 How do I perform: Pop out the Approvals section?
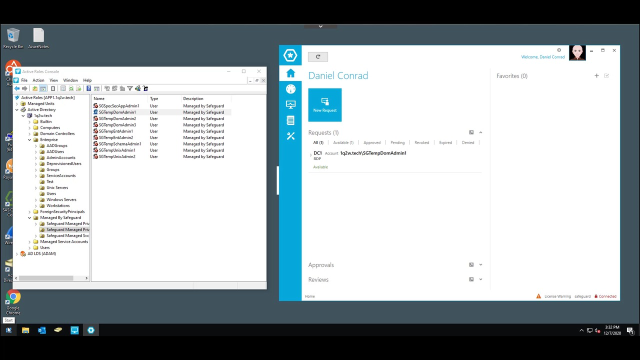point(471,265)
